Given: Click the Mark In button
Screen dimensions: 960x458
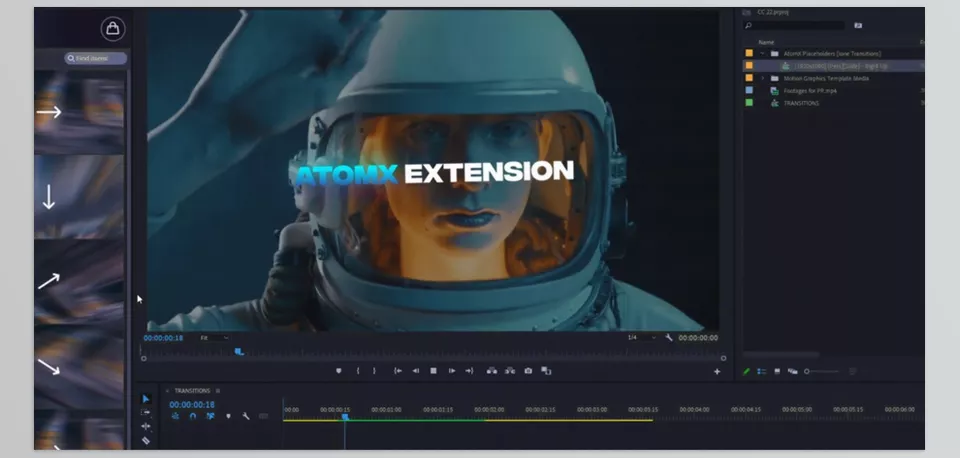Looking at the screenshot, I should (x=358, y=371).
